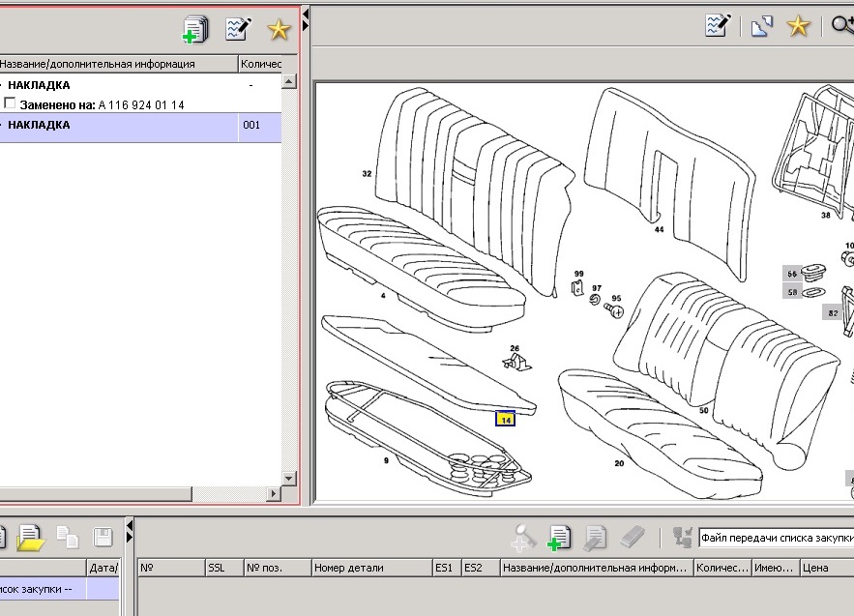Click gray callout number 66 on diagram

coord(792,274)
